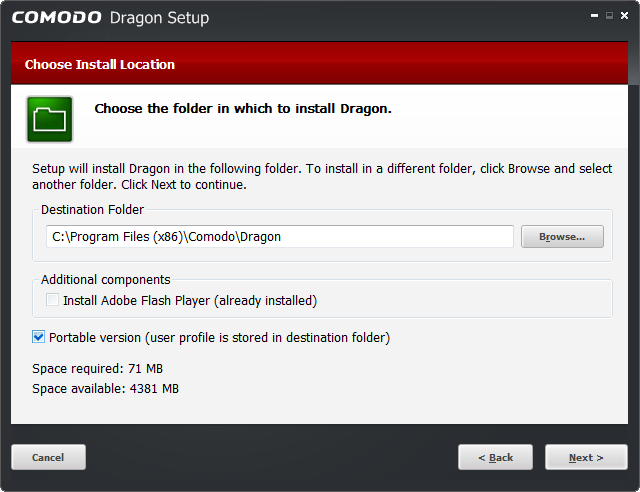Click the Choose Install Location header
The height and width of the screenshot is (492, 640).
coord(100,65)
